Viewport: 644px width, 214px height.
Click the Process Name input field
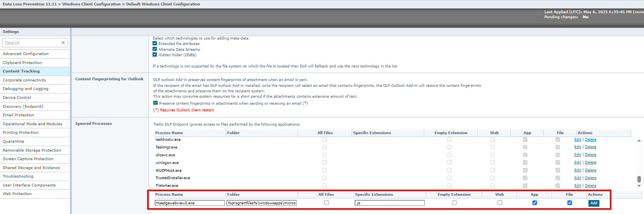click(189, 203)
